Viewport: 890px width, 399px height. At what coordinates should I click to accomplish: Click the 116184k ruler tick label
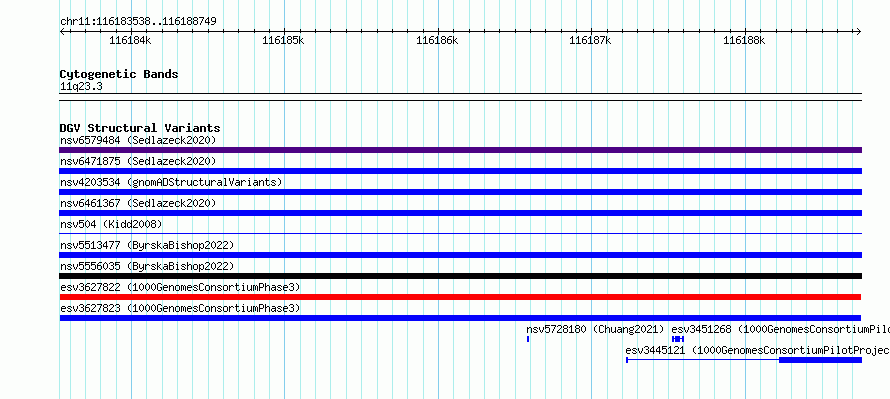pyautogui.click(x=130, y=40)
